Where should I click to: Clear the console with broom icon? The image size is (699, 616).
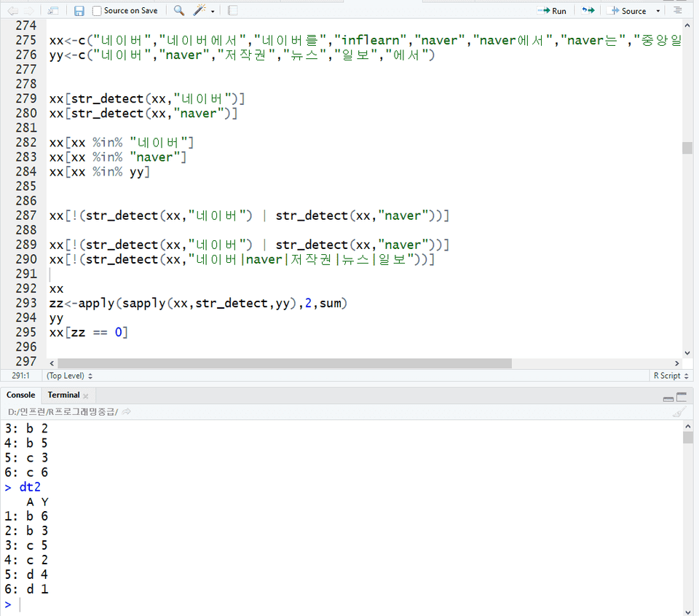[x=679, y=411]
